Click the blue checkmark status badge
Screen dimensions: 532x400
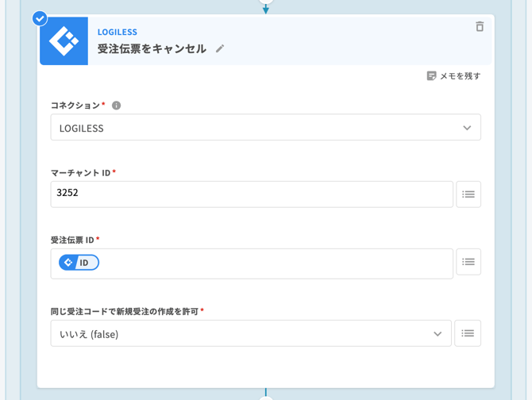click(x=40, y=18)
